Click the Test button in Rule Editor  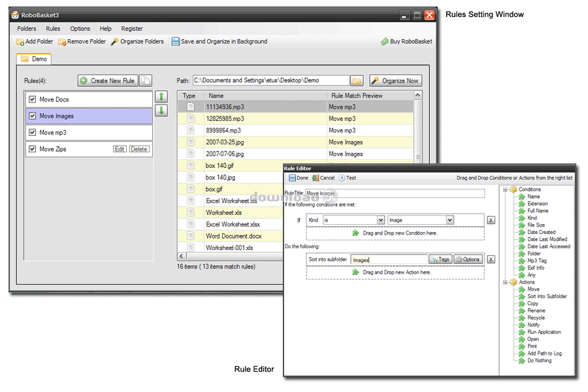[348, 178]
